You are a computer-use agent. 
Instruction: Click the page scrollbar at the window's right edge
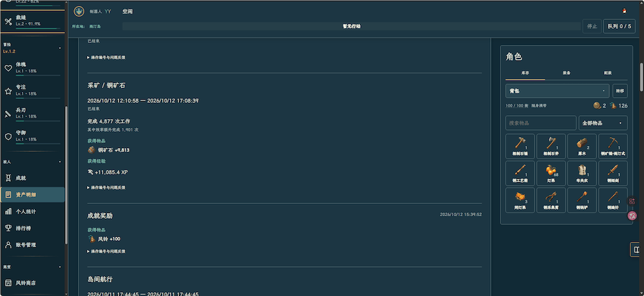pos(641,77)
